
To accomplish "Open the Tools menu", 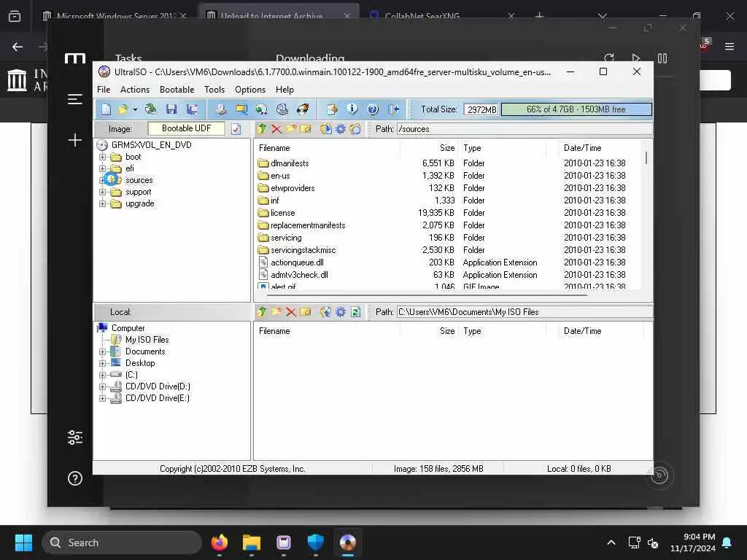I will 214,90.
